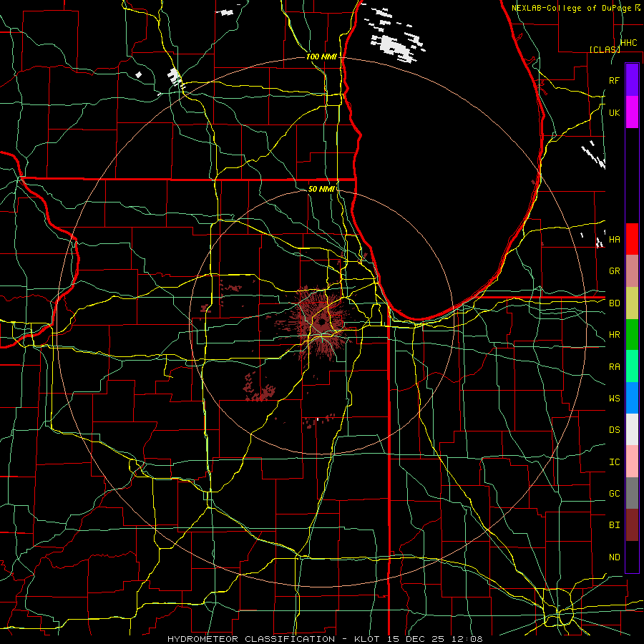
Task: Click the IC legend label
Action: pyautogui.click(x=614, y=462)
